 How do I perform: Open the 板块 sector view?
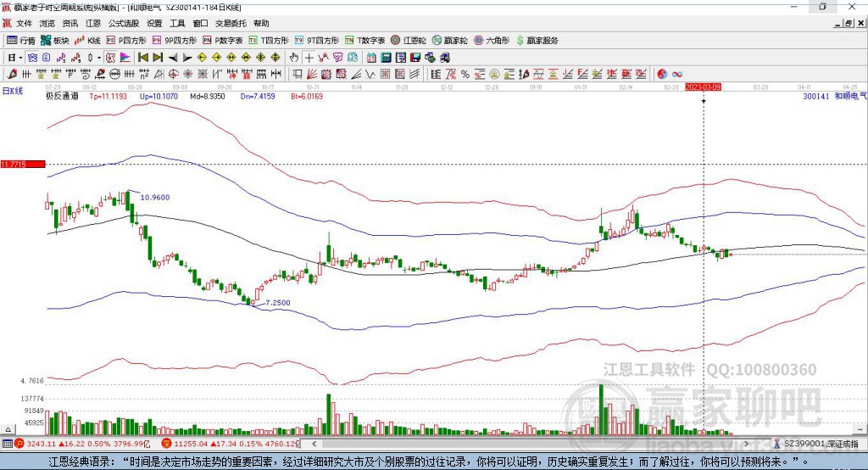click(55, 41)
